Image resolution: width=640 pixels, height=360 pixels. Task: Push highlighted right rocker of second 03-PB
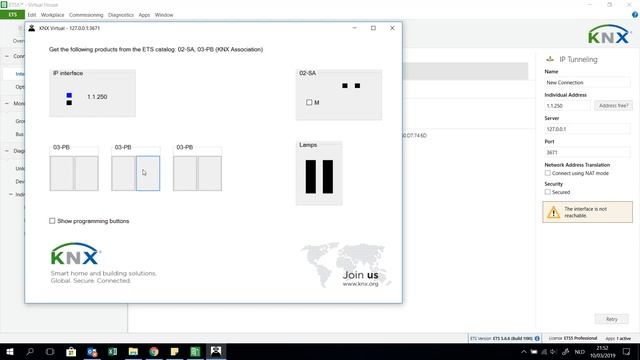148,173
